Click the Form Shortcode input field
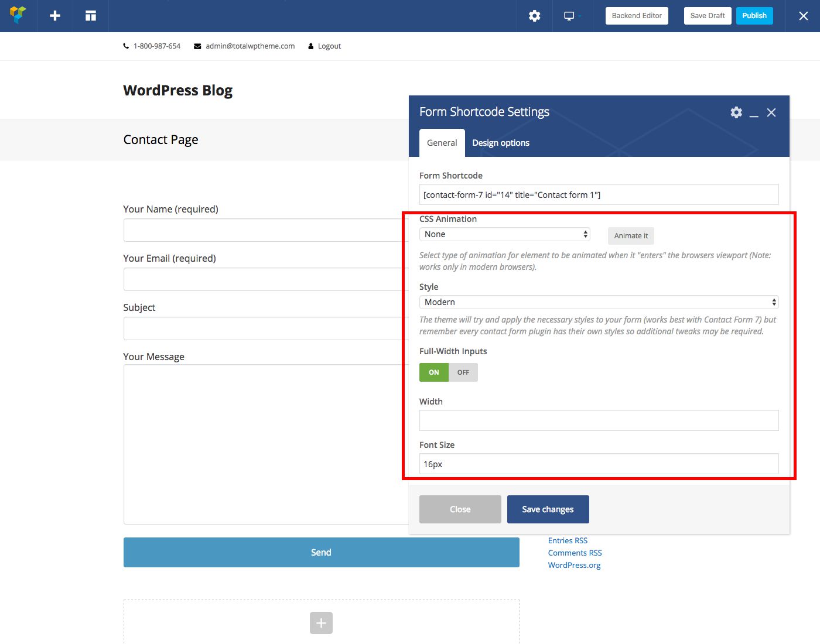The image size is (820, 644). [599, 195]
